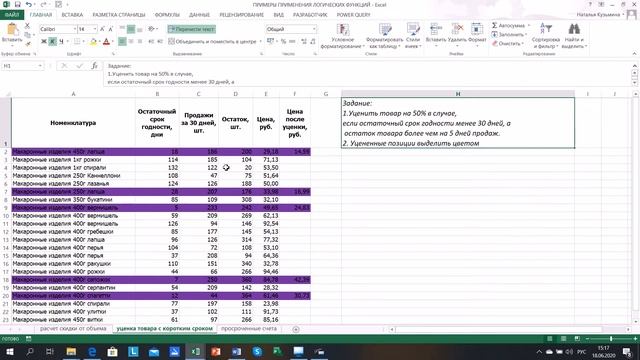Viewport: 640px width, 360px height.
Task: Toggle italic (К) formatting
Action: pos(52,42)
